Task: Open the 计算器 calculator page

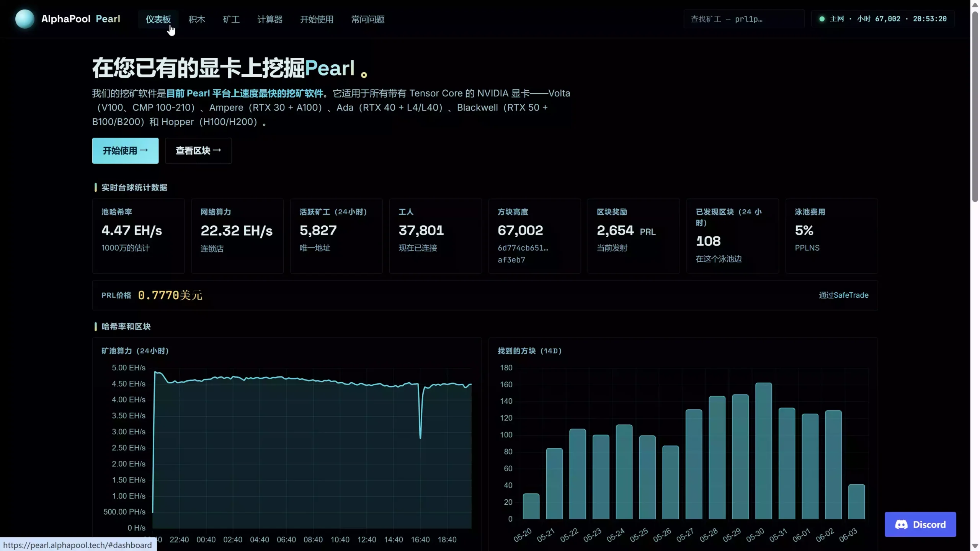Action: [x=270, y=19]
